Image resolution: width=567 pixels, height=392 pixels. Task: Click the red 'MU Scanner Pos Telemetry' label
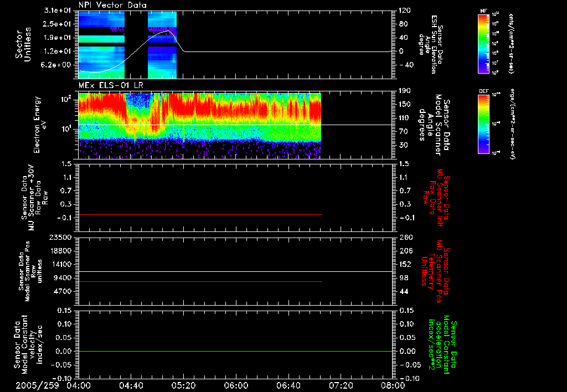[x=436, y=271]
